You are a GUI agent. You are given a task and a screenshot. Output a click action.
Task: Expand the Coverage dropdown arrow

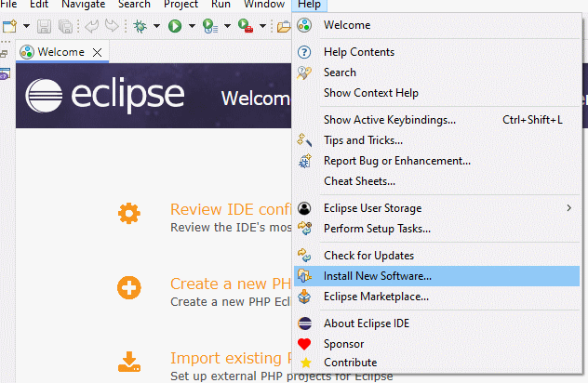point(227,26)
